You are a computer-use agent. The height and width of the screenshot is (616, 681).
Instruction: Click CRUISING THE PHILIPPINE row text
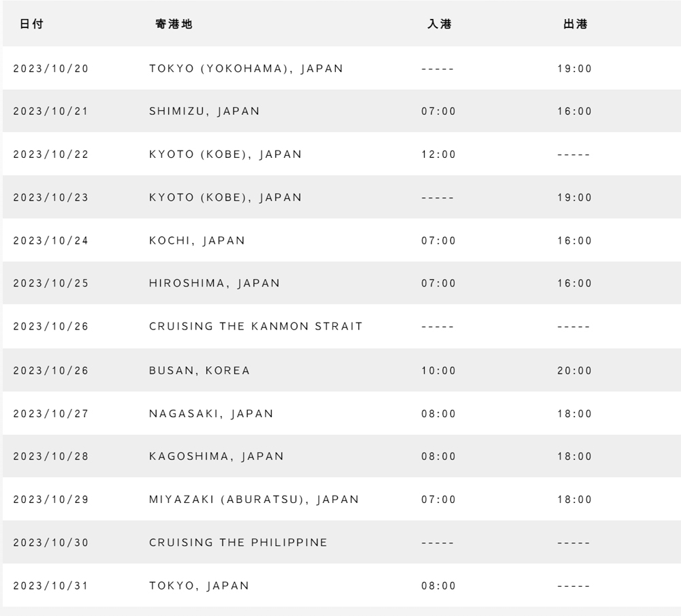pos(238,542)
